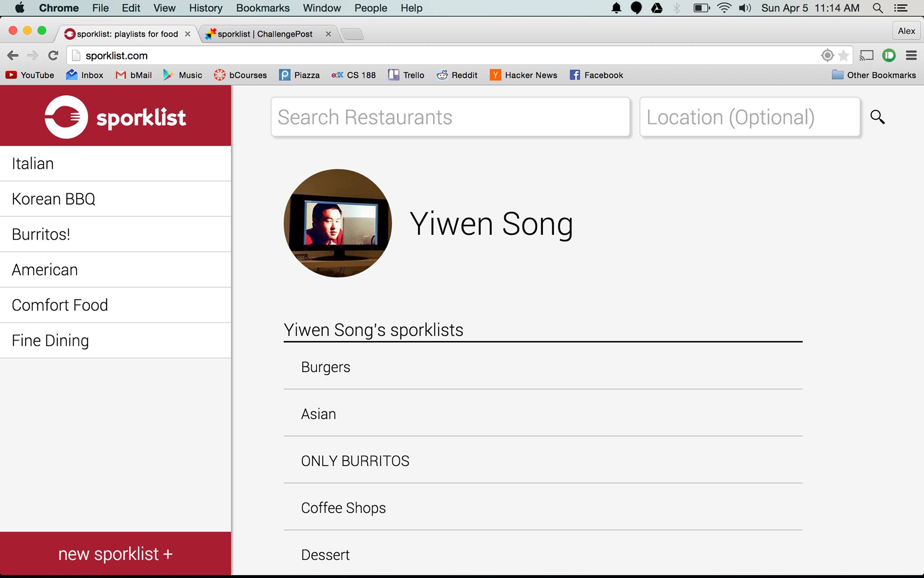Open the Other Bookmarks folder
Screen dimensions: 924x578
click(x=873, y=75)
